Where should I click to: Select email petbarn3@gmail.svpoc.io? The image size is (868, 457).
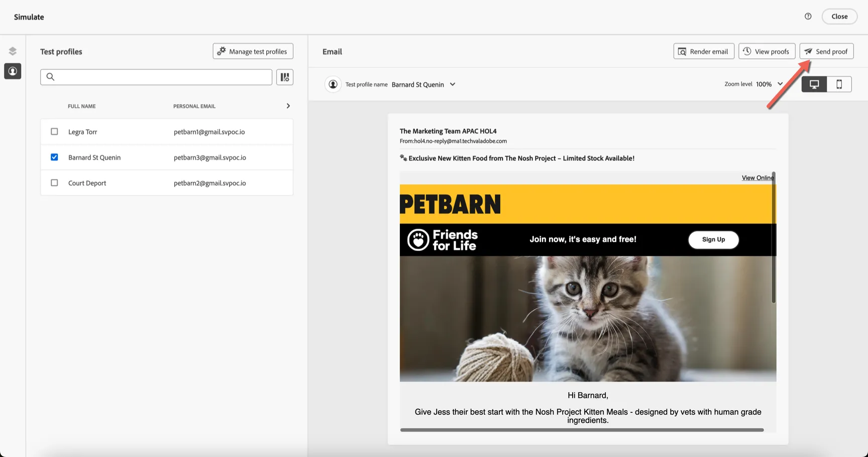210,157
